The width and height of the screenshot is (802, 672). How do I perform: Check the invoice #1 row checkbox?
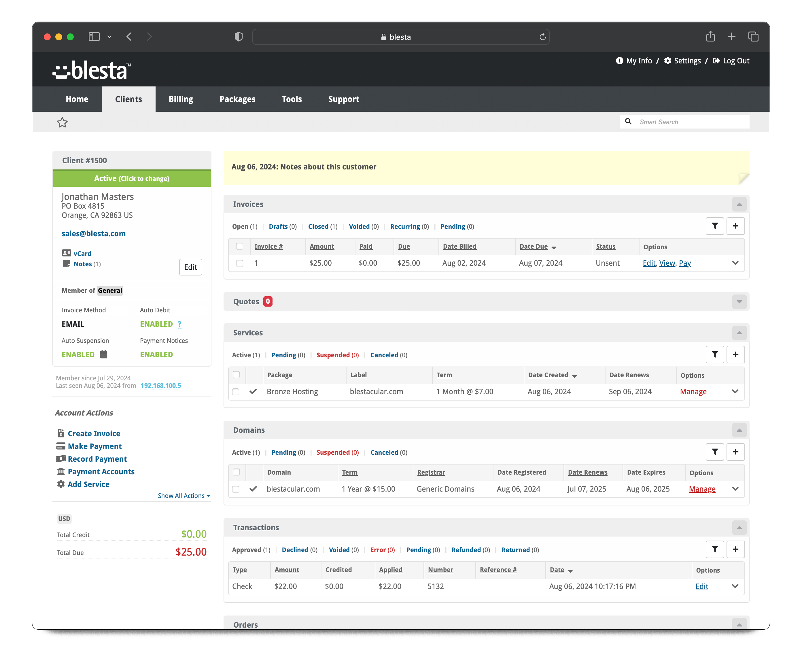tap(240, 263)
